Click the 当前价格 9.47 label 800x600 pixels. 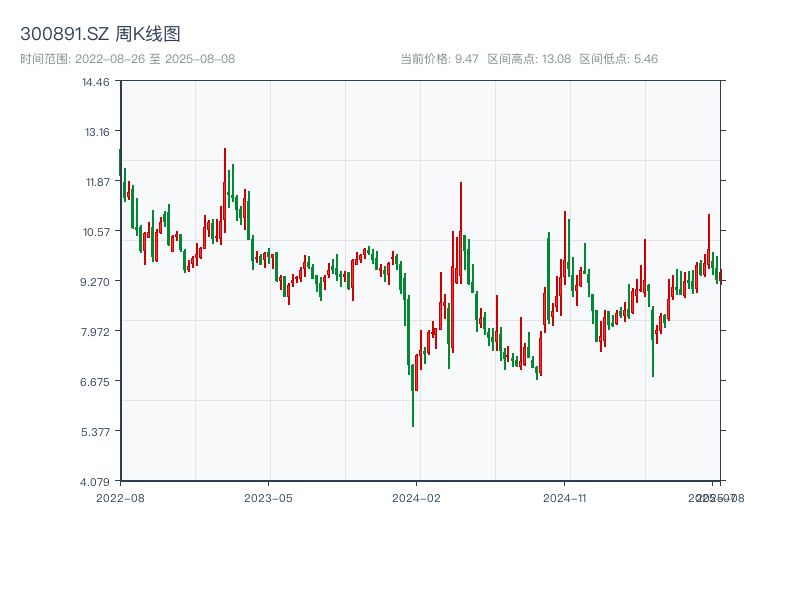pyautogui.click(x=439, y=59)
